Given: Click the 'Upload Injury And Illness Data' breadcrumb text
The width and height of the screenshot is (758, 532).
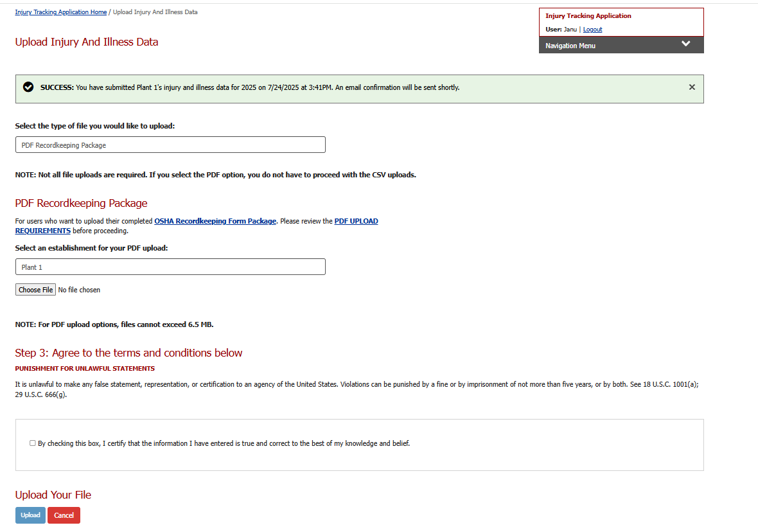Looking at the screenshot, I should point(155,12).
